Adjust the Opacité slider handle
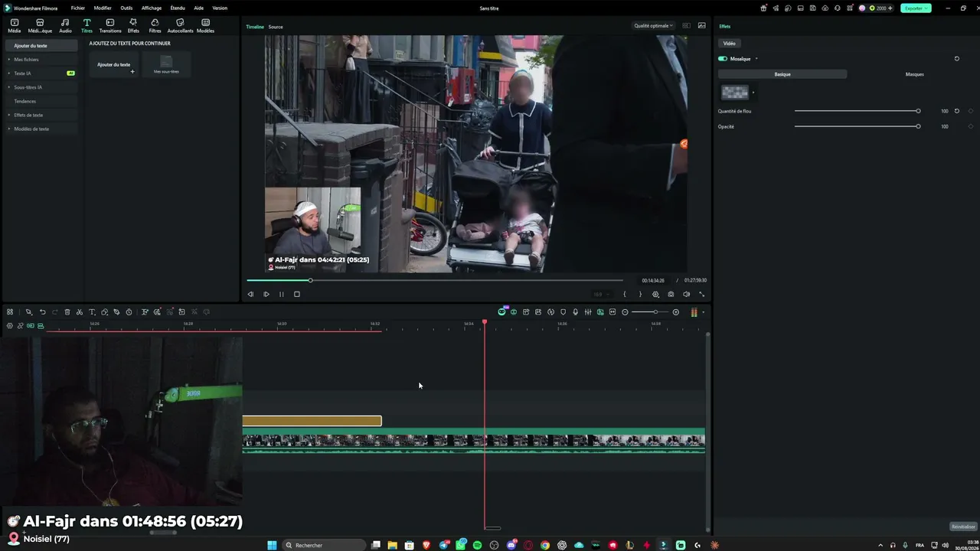 [918, 126]
